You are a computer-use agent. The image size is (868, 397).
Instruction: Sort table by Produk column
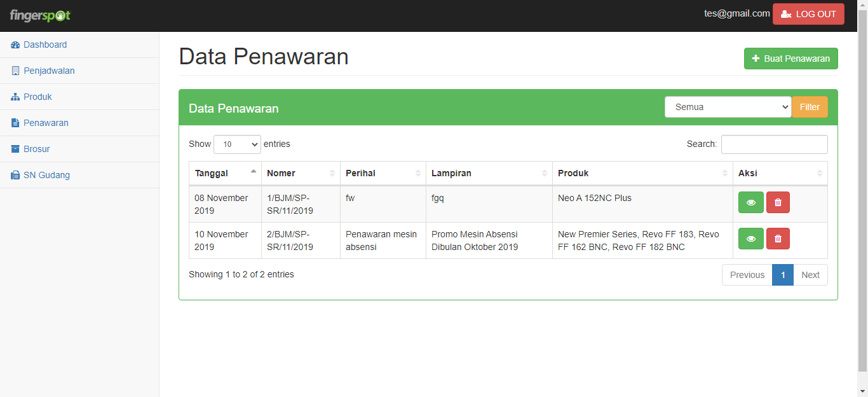tap(642, 173)
